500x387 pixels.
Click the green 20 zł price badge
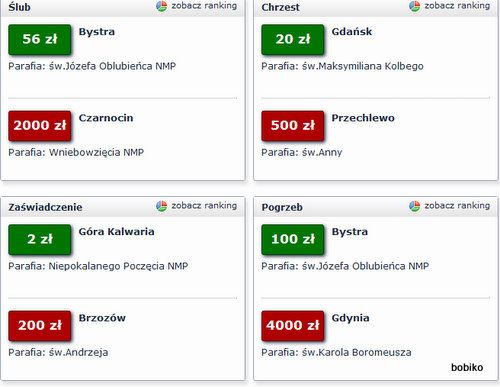click(x=293, y=39)
